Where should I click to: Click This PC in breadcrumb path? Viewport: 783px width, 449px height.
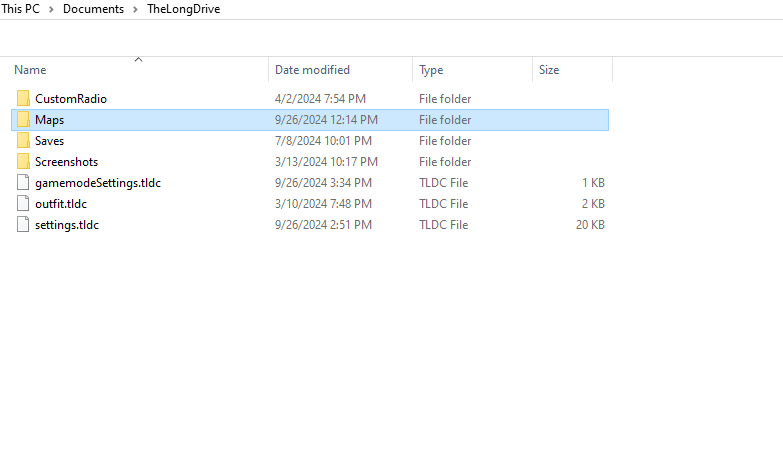point(20,9)
